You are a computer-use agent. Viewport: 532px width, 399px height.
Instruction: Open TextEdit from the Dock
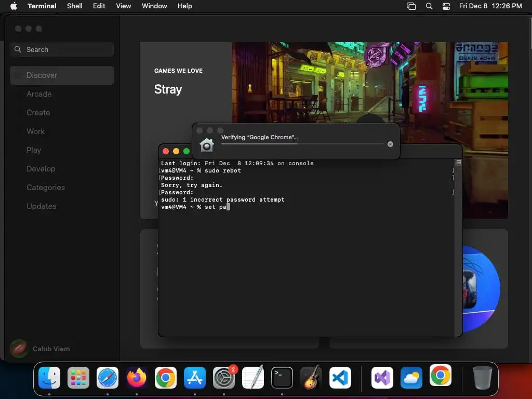pos(253,378)
